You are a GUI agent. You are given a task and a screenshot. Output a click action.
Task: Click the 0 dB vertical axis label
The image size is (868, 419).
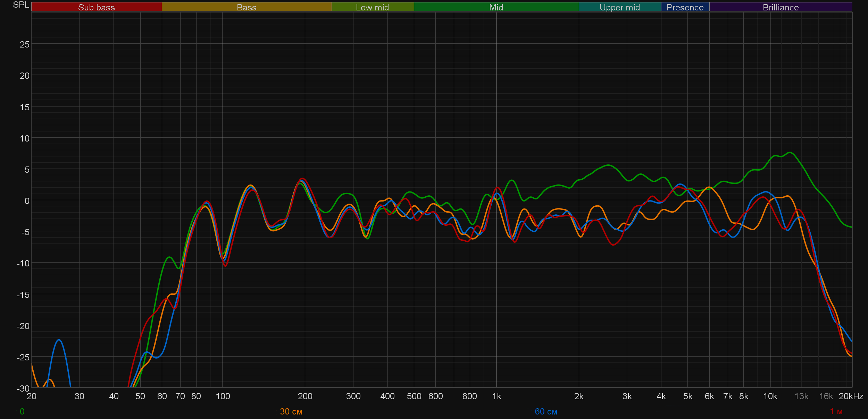click(27, 201)
